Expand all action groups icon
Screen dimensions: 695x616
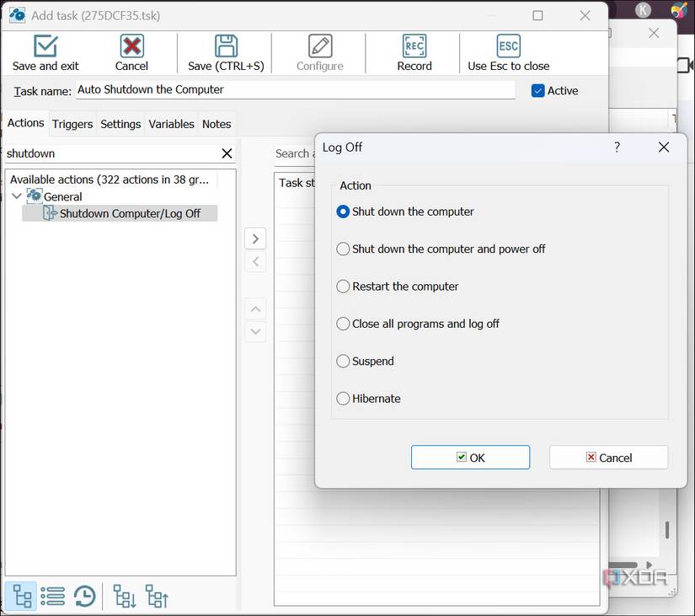pyautogui.click(x=123, y=596)
